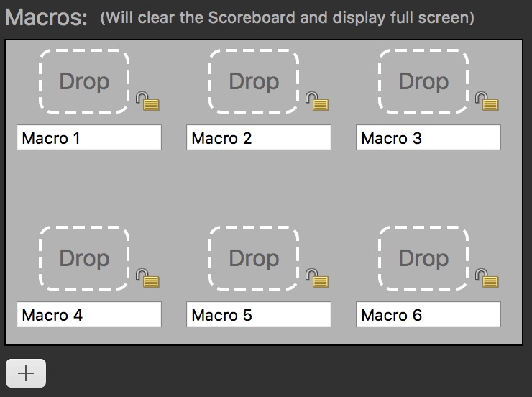The width and height of the screenshot is (532, 397).
Task: Focus the Macro 3 name text box
Action: pyautogui.click(x=428, y=137)
